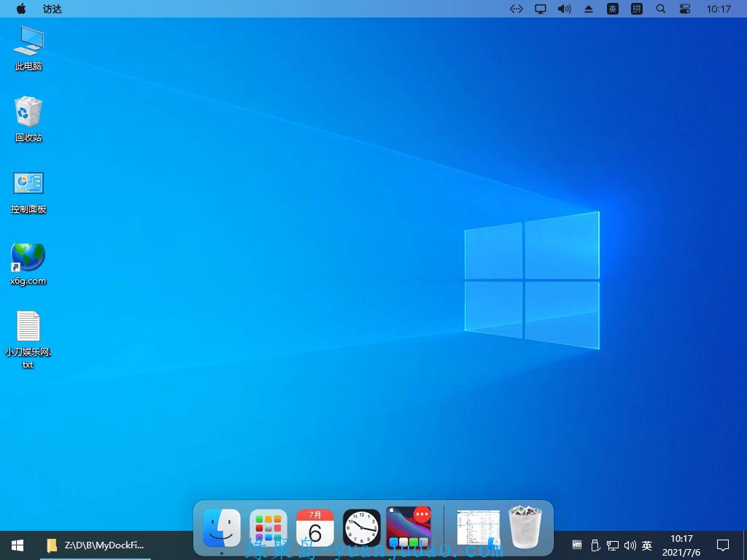747x560 pixels.
Task: Click the 英 input language icon in menu bar
Action: (x=613, y=9)
